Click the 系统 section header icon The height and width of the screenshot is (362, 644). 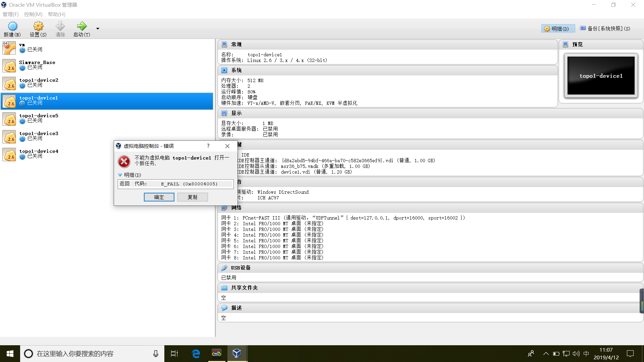click(x=224, y=70)
